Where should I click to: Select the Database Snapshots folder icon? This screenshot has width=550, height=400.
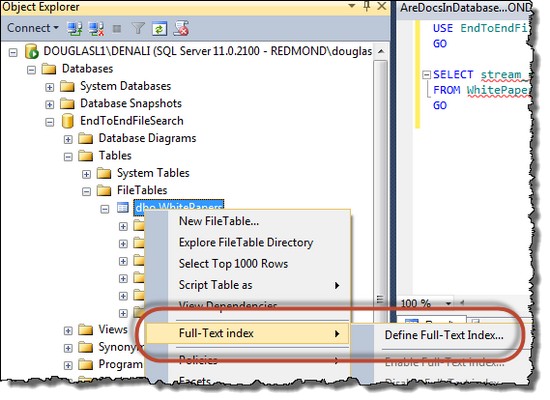[67, 103]
